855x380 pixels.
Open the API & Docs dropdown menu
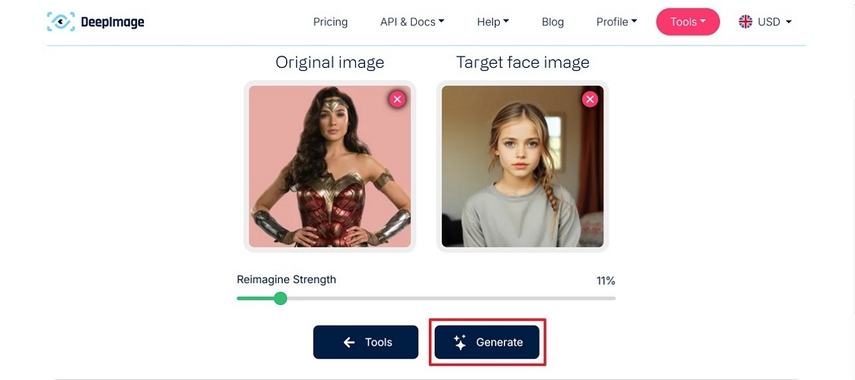coord(412,22)
